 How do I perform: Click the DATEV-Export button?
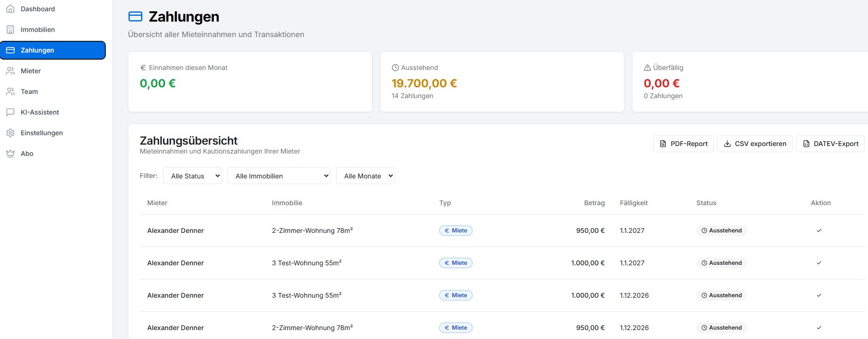[x=830, y=144]
